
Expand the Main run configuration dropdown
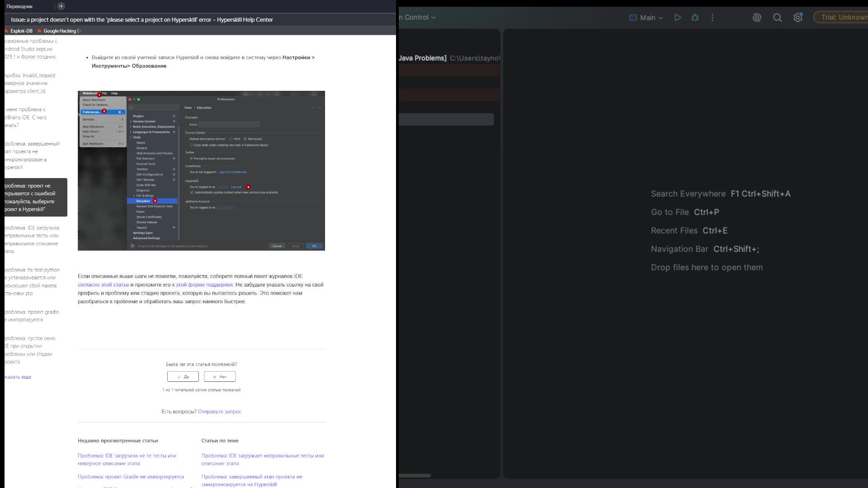646,18
